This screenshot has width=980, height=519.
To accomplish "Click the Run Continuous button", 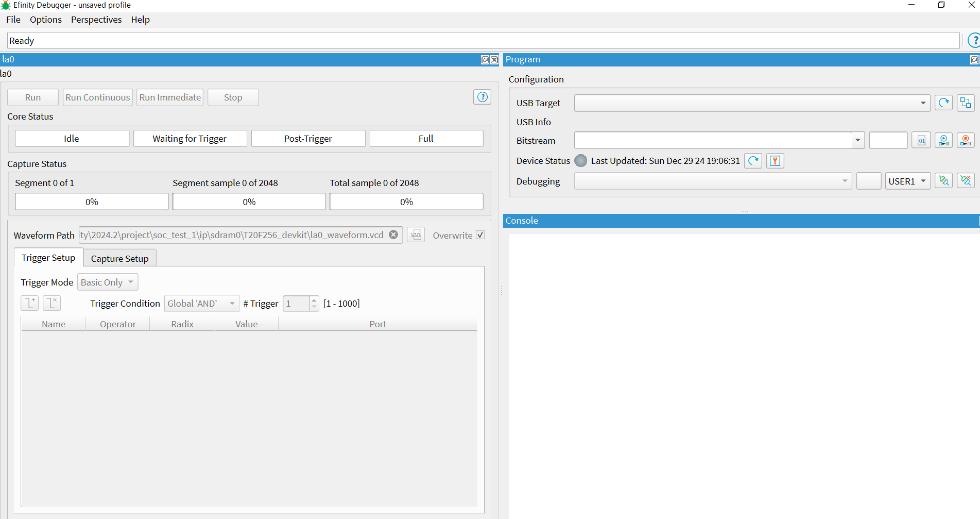I will pyautogui.click(x=98, y=97).
